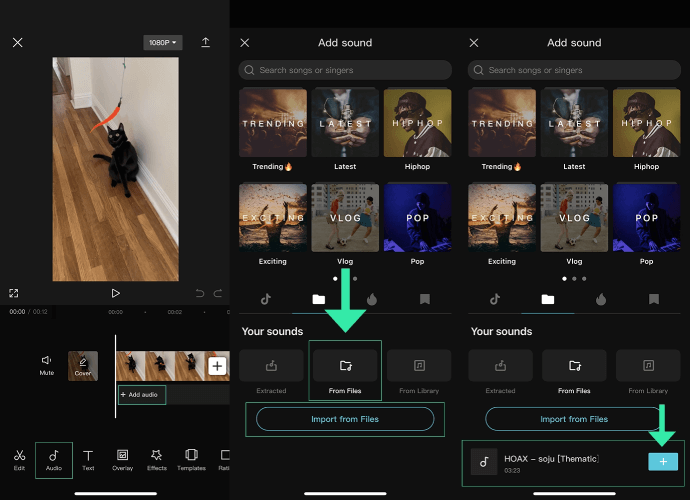Select the Edit scissors tool
Image resolution: width=690 pixels, height=500 pixels.
coord(19,460)
